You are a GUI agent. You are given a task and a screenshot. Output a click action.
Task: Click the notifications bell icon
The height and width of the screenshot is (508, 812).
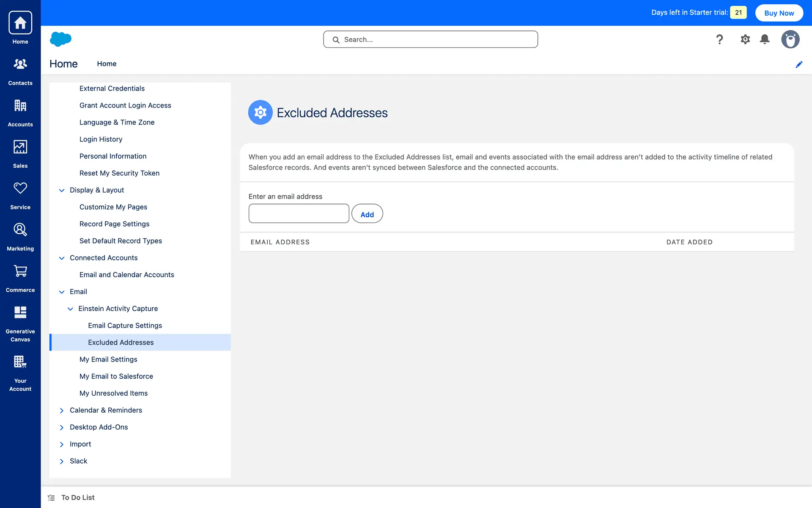(765, 39)
